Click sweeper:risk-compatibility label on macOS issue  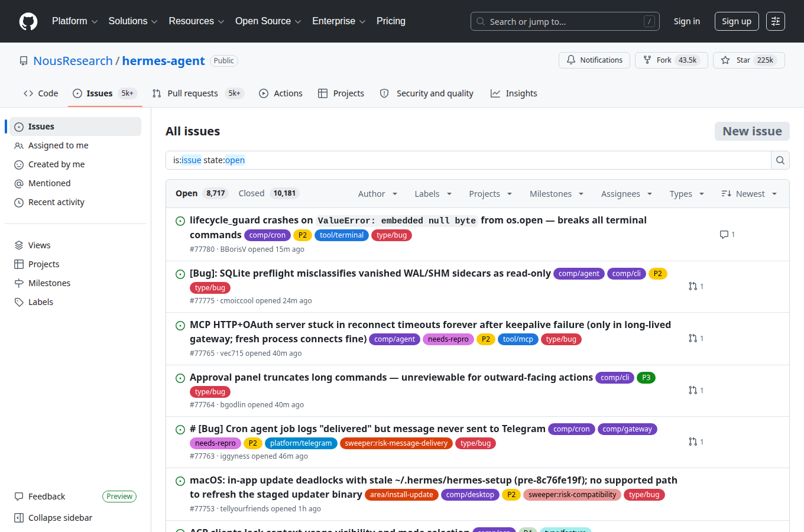pos(572,495)
